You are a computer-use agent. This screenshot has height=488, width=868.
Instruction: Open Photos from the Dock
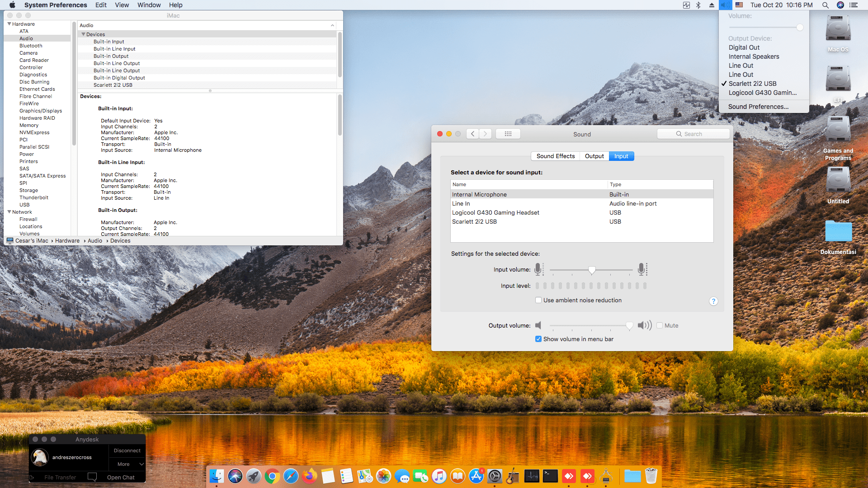[383, 476]
